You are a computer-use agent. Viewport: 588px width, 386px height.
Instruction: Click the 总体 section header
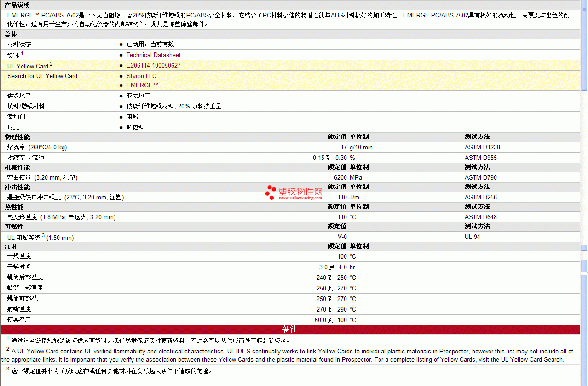[x=11, y=34]
